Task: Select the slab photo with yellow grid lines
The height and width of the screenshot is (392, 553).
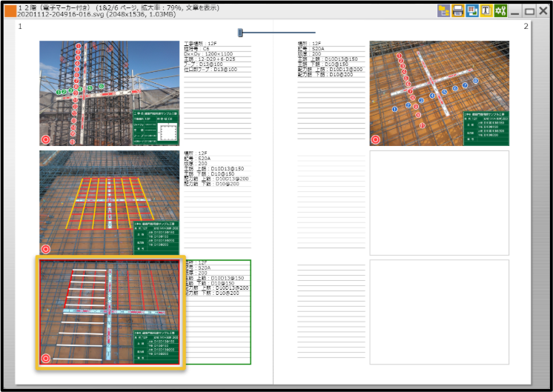Action: click(110, 203)
